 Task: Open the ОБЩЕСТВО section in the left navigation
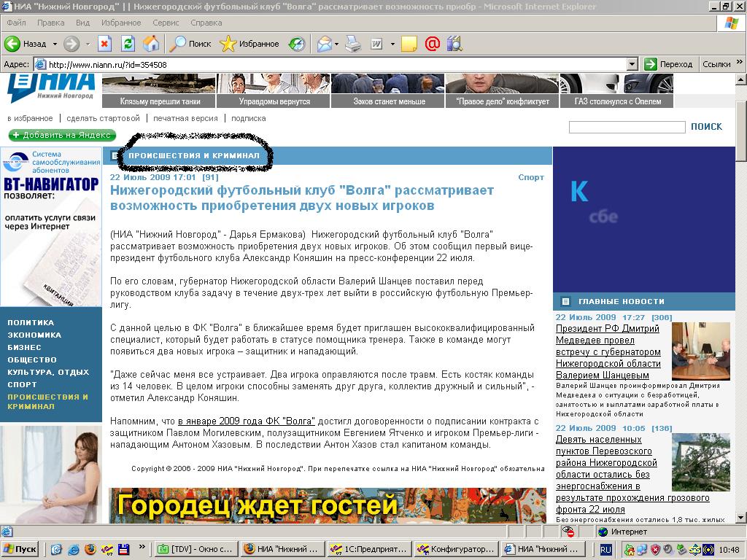[32, 359]
